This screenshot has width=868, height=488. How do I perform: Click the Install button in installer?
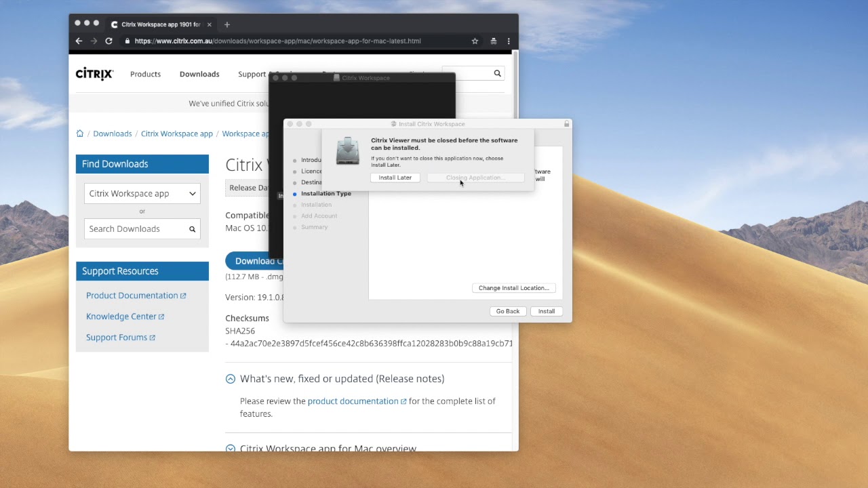(x=547, y=311)
